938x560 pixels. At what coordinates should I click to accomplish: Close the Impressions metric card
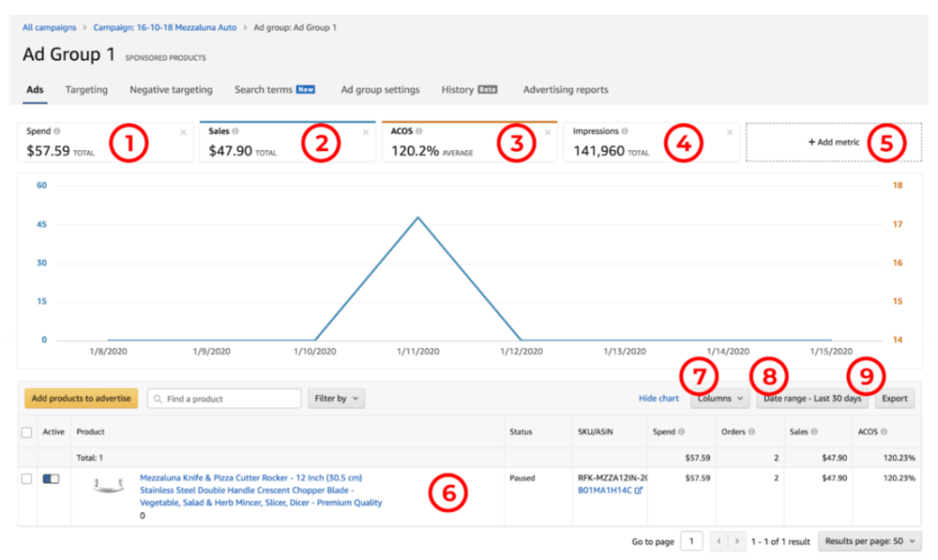730,133
